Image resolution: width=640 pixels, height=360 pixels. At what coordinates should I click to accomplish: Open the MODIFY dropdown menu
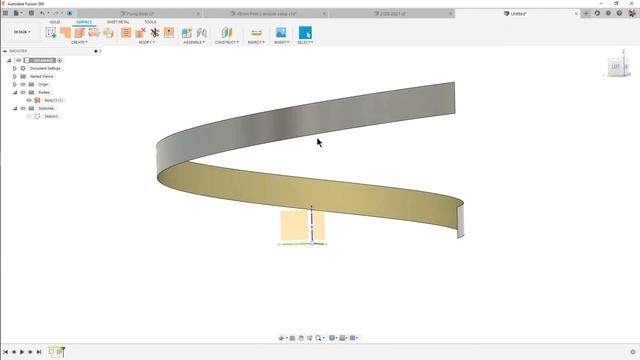pos(147,42)
